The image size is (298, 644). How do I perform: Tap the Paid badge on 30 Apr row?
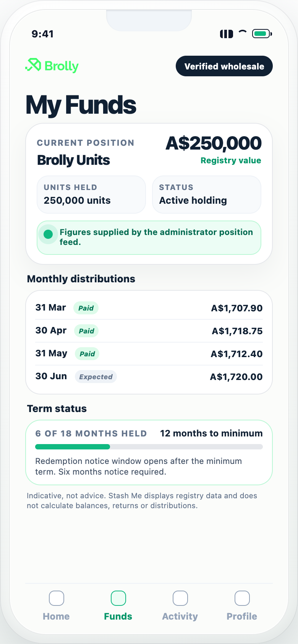point(86,331)
